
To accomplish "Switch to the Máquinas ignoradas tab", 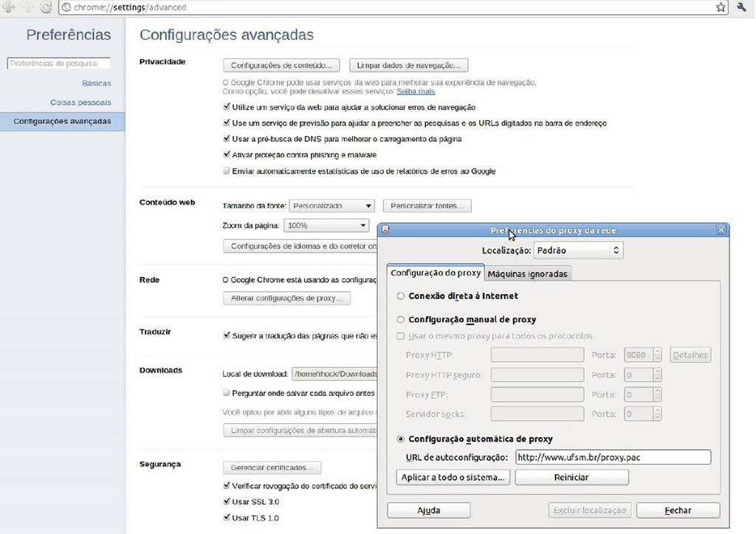I will pyautogui.click(x=527, y=273).
